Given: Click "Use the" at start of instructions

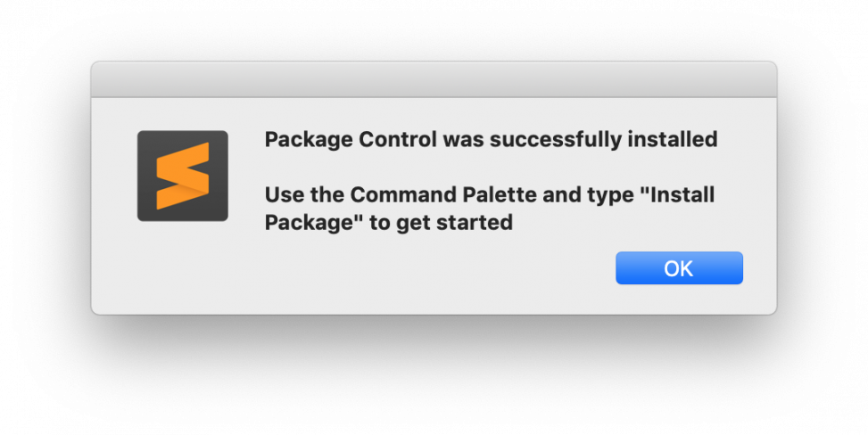Looking at the screenshot, I should point(303,194).
